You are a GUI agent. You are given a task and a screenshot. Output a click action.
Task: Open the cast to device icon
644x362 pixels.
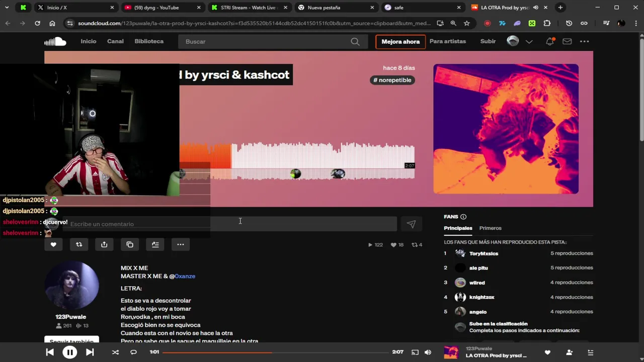tap(415, 352)
